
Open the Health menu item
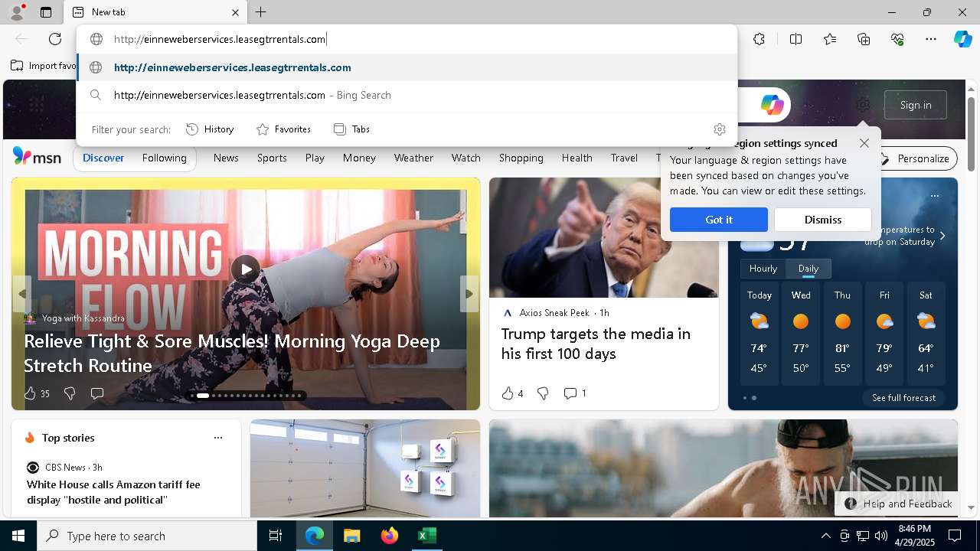[577, 158]
